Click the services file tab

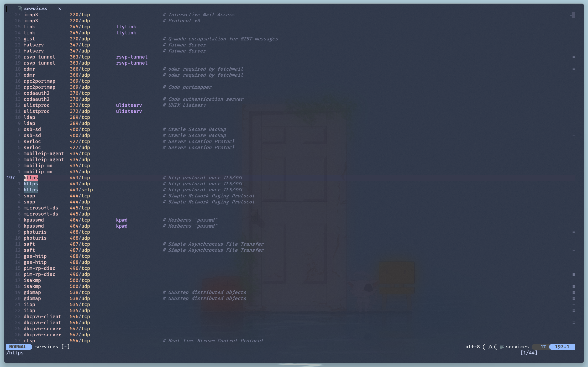click(35, 8)
